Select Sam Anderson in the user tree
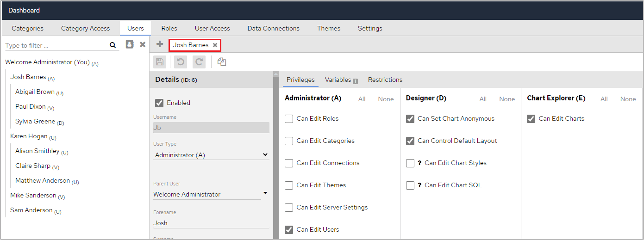644x240 pixels. (x=36, y=210)
